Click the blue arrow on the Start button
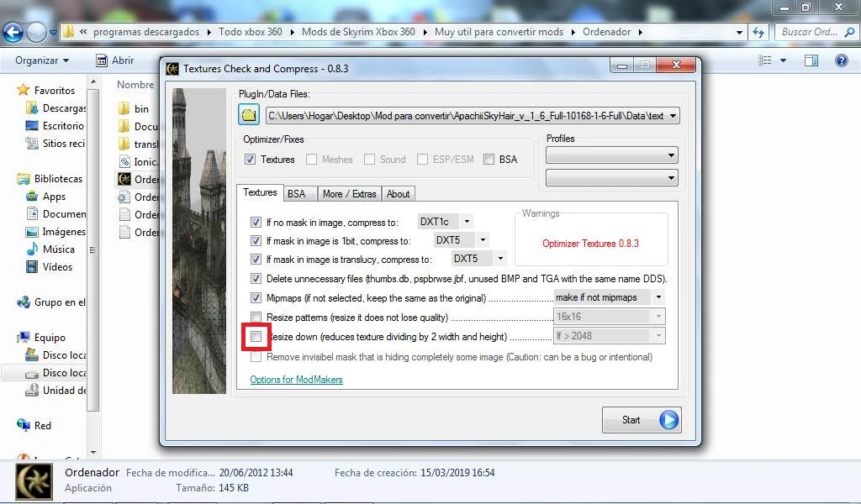Screen dimensions: 861x504 (668, 420)
